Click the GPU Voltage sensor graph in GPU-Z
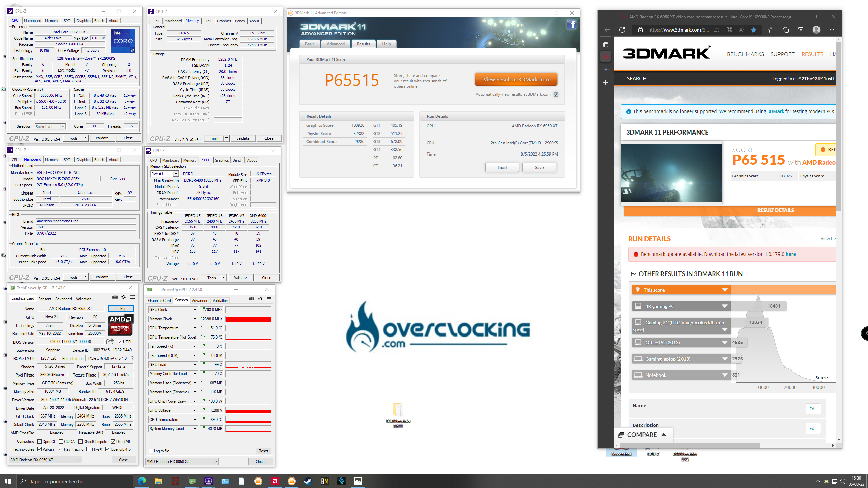 tap(248, 410)
